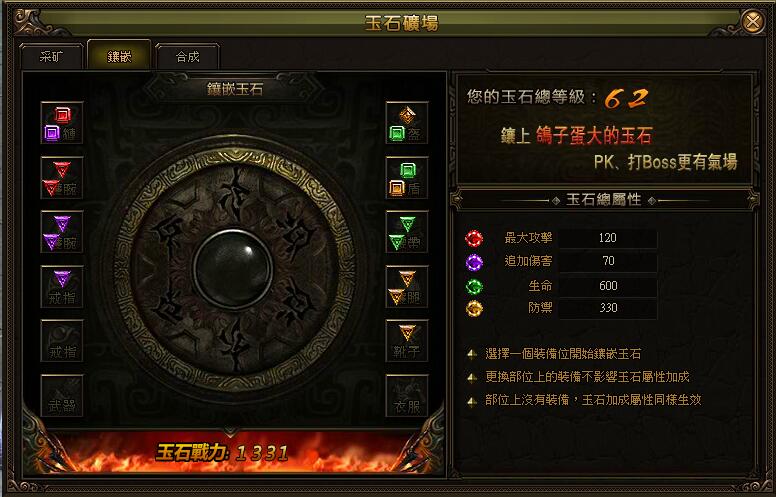The height and width of the screenshot is (497, 776).
Task: Click the red gem icon beside 最大攻擊
Action: [474, 239]
